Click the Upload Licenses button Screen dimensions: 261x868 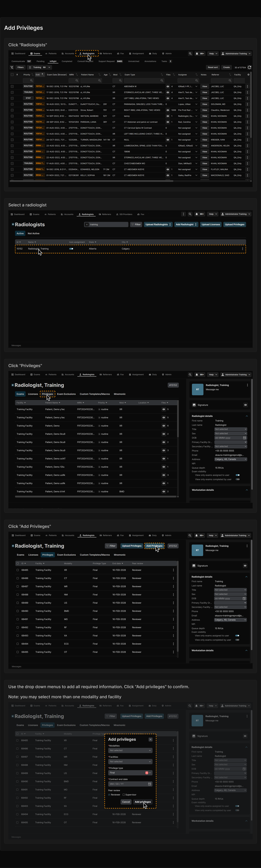click(211, 224)
